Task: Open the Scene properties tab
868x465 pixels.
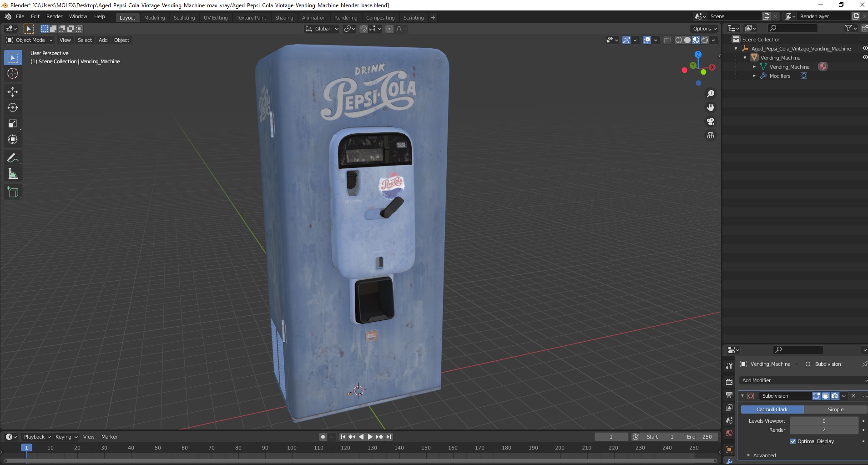Action: 729,420
